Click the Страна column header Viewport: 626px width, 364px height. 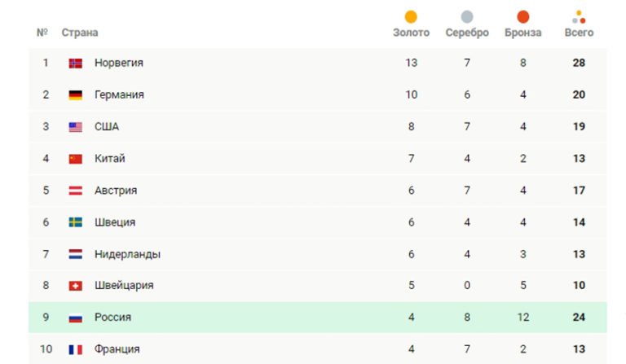[x=79, y=33]
